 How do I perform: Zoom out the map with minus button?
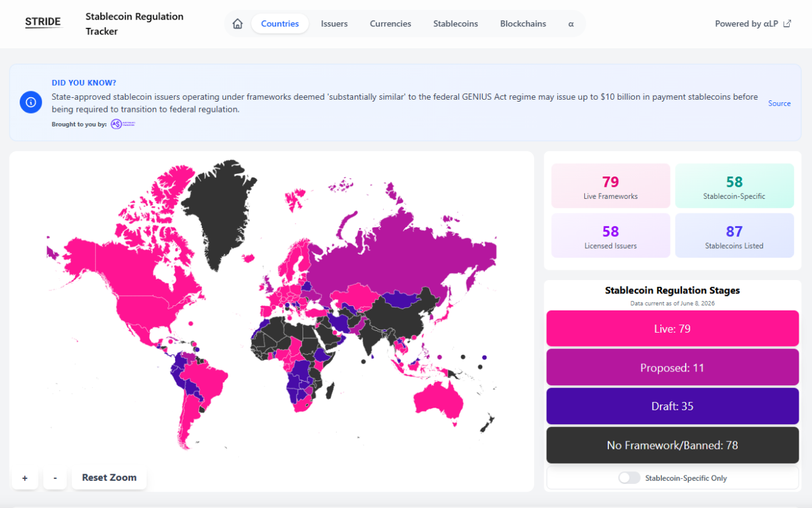tap(55, 478)
